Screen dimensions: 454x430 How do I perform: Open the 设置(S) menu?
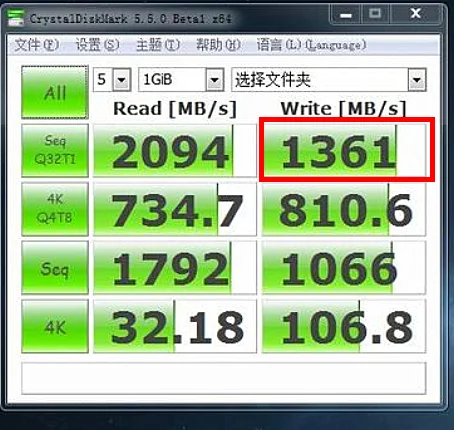[97, 45]
